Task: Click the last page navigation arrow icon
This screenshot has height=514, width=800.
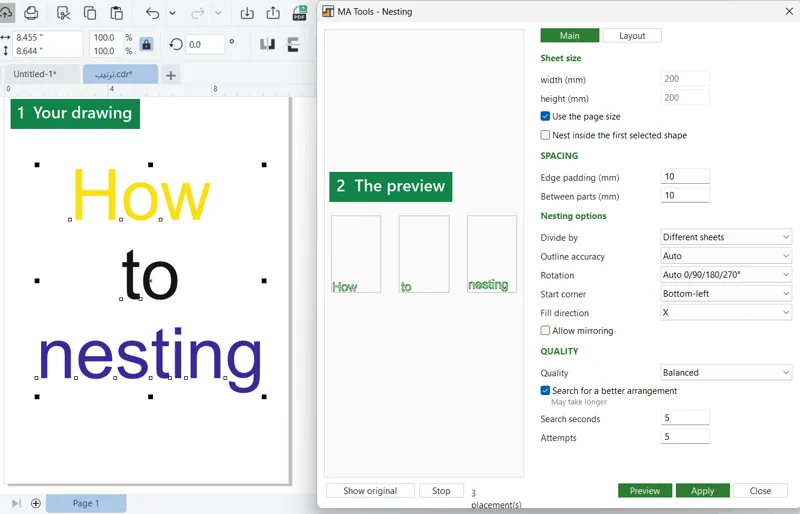Action: click(16, 503)
